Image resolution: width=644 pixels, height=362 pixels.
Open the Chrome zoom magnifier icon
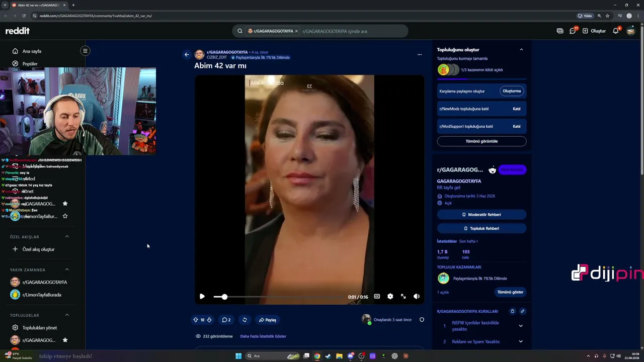tap(599, 16)
